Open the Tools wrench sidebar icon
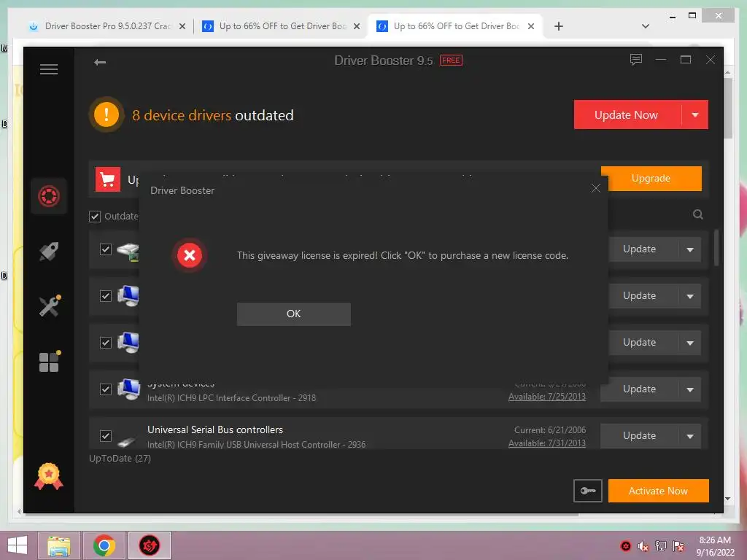Screen dimensions: 747x560 coord(50,306)
